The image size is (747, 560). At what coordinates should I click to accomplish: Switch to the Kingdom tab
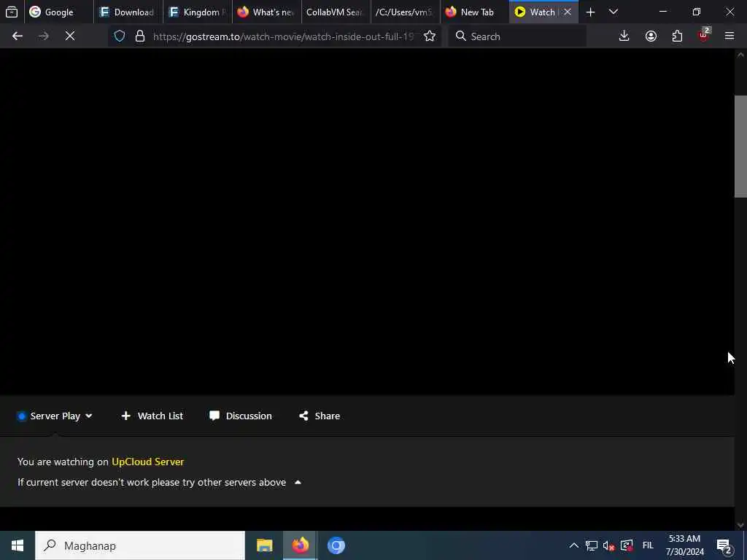[198, 12]
